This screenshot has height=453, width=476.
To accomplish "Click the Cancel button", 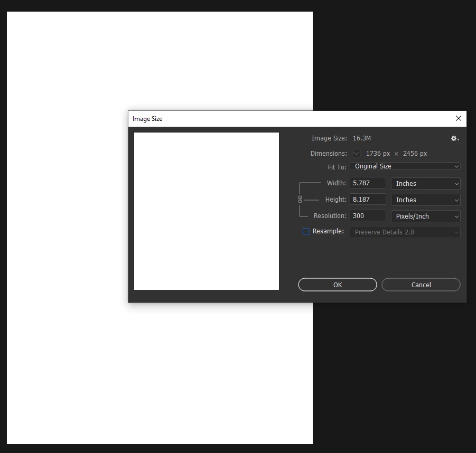I will click(x=421, y=285).
